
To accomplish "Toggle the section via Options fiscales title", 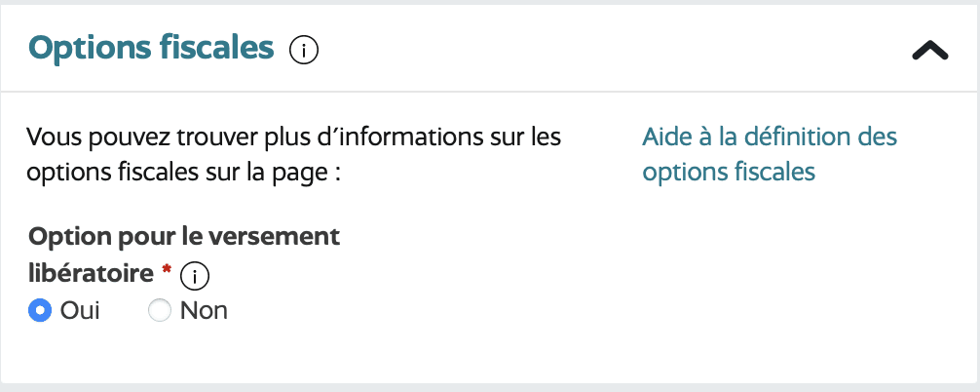I will [x=151, y=48].
